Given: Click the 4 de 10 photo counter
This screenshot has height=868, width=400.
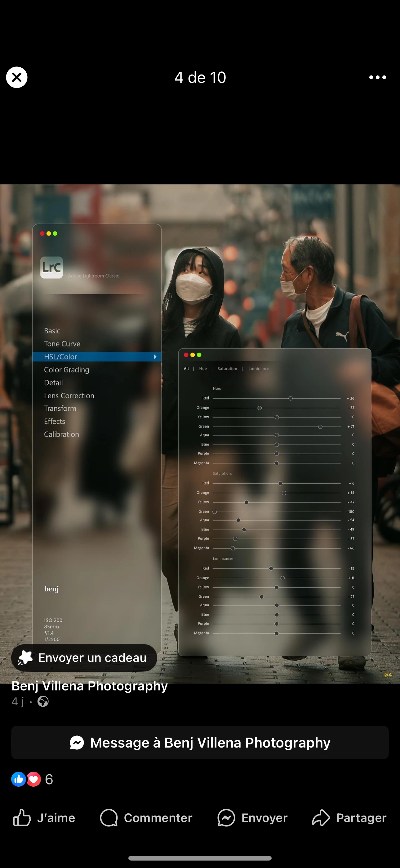Looking at the screenshot, I should click(x=200, y=78).
